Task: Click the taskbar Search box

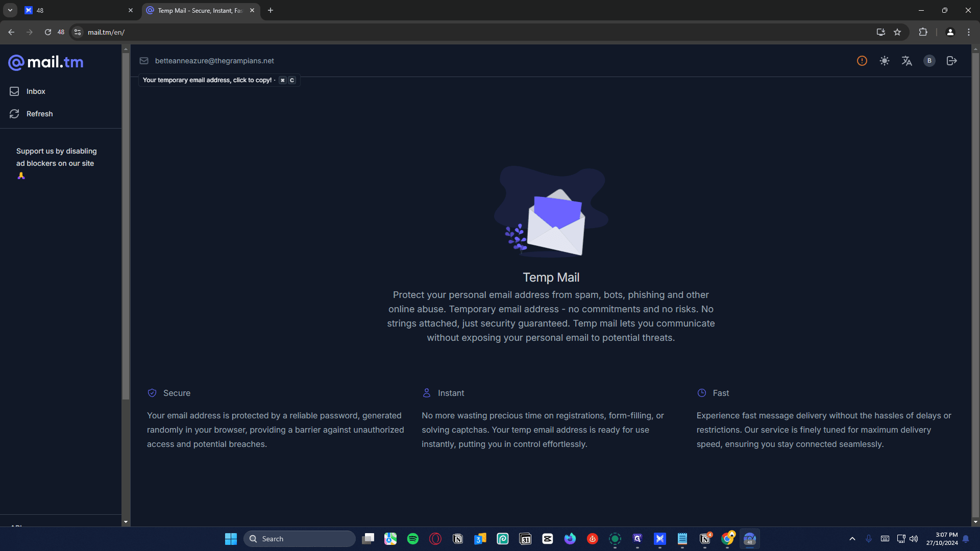Action: (300, 539)
